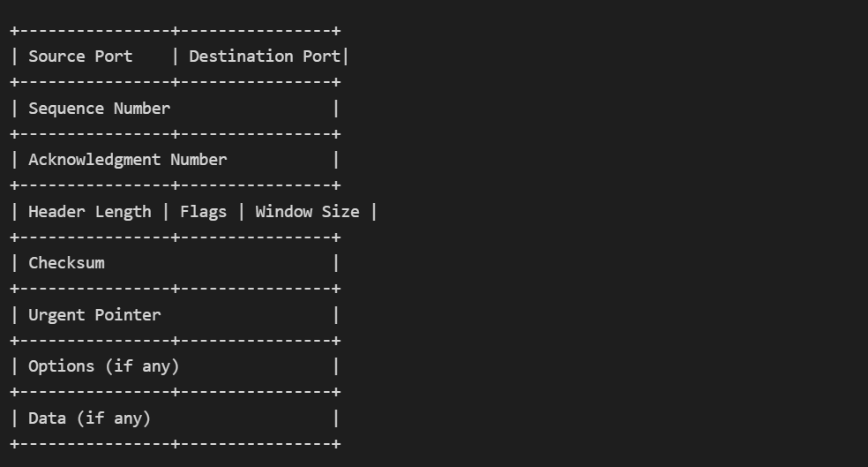This screenshot has width=868, height=467.
Task: Click the Options (if any) text
Action: 104,366
